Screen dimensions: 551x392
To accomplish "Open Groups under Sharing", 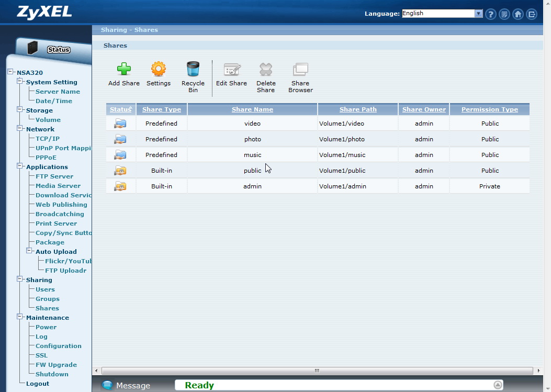I will pos(48,299).
